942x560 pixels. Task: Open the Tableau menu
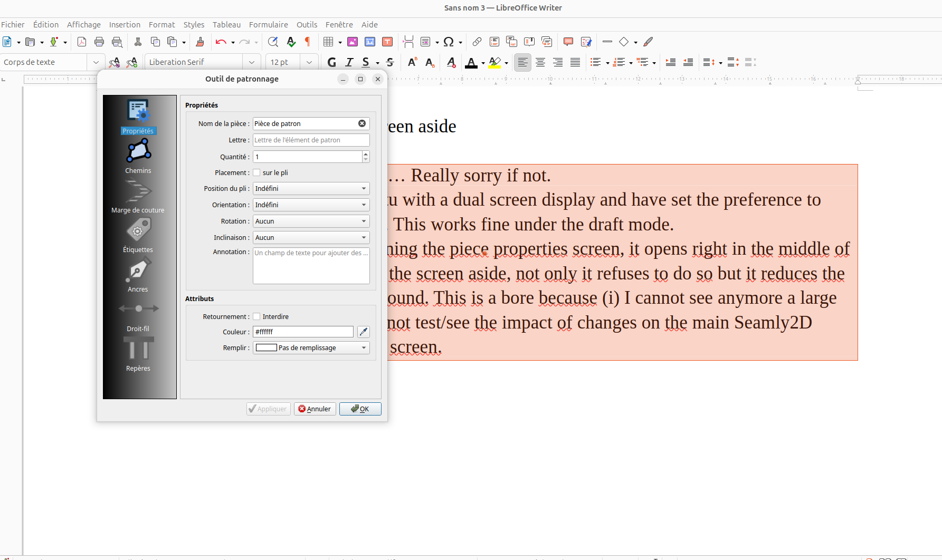pyautogui.click(x=226, y=25)
